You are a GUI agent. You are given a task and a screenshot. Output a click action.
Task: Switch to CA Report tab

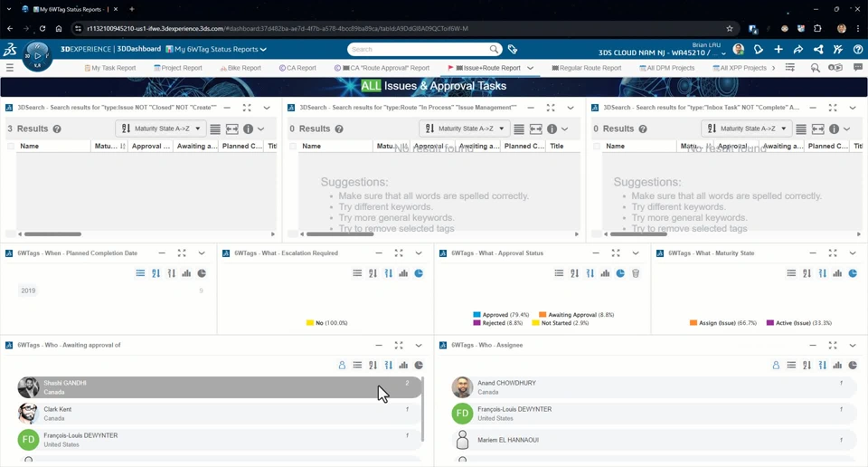point(297,68)
